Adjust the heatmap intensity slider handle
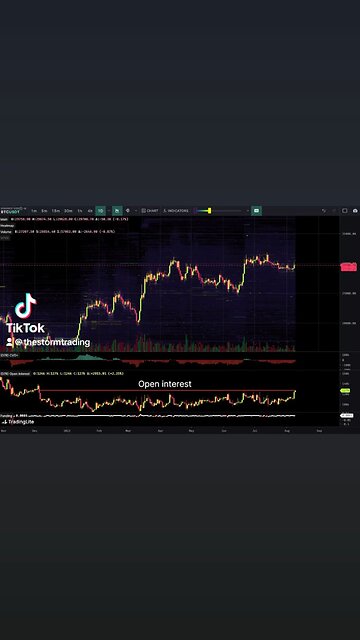This screenshot has height=640, width=360. (209, 211)
